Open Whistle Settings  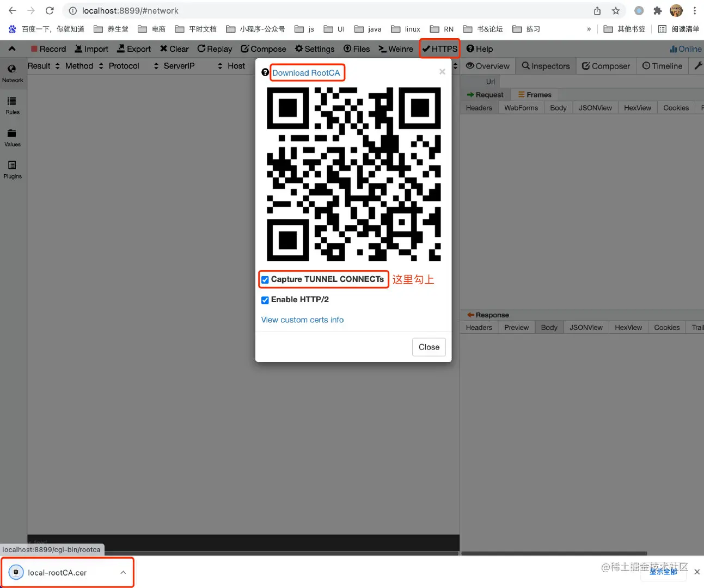click(315, 49)
